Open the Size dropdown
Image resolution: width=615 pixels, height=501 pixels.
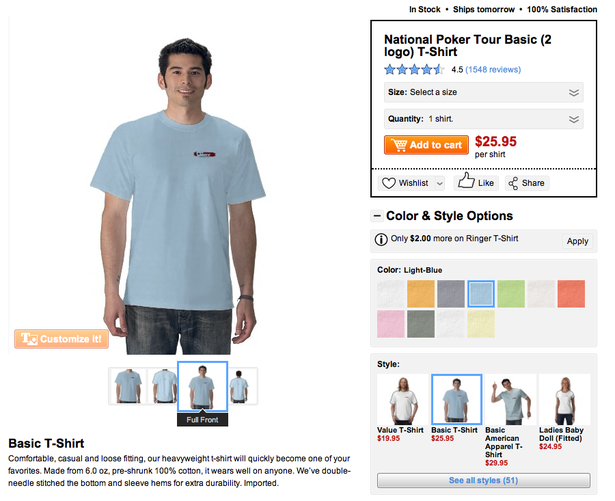tap(484, 92)
